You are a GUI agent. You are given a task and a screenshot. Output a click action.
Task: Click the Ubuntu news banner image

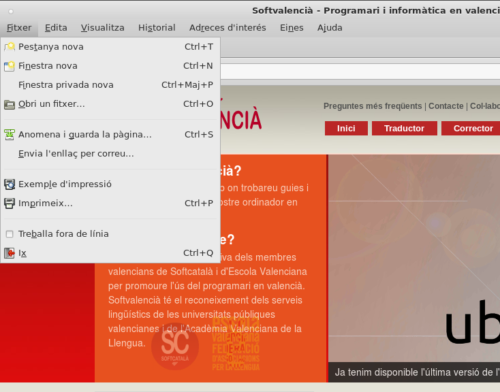click(x=414, y=259)
